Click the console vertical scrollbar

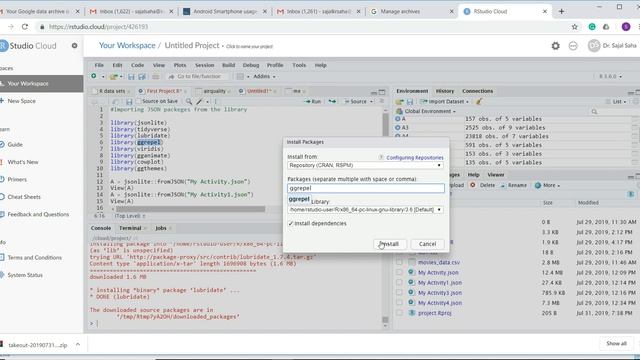pos(385,320)
